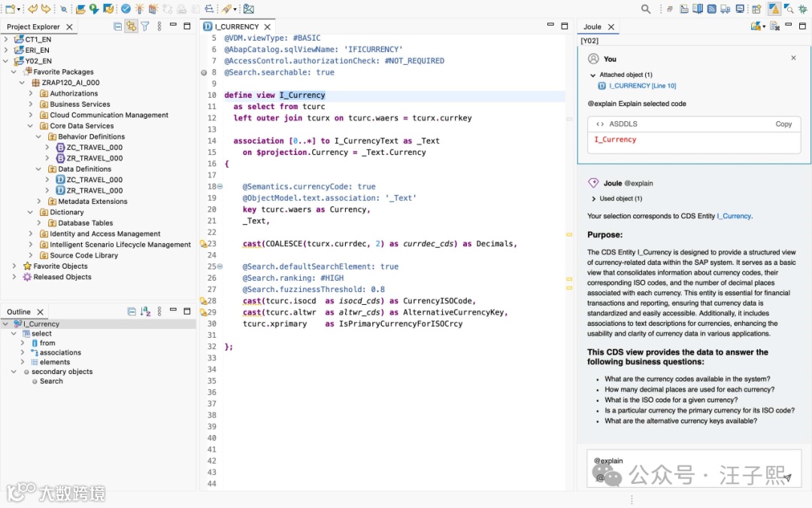
Task: Click the magnifier search icon in top toolbar
Action: [x=646, y=9]
